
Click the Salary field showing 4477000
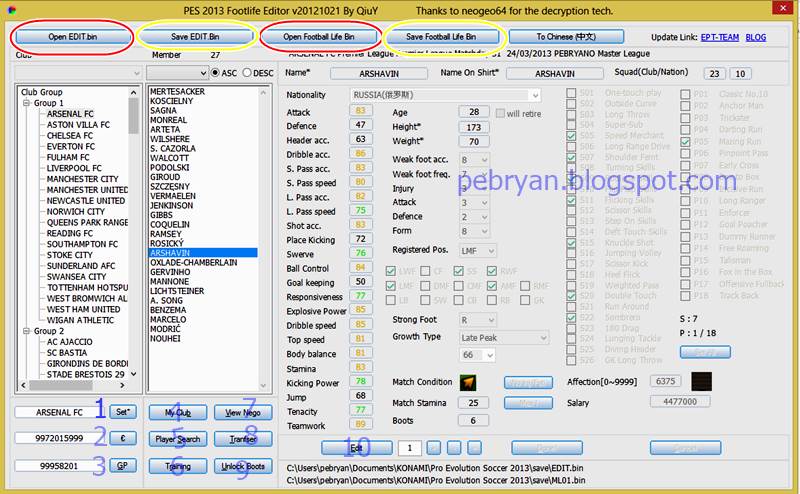680,402
